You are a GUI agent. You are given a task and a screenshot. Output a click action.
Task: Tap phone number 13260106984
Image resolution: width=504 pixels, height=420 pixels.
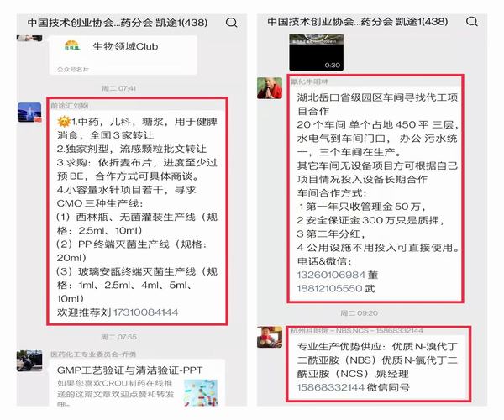pyautogui.click(x=331, y=275)
